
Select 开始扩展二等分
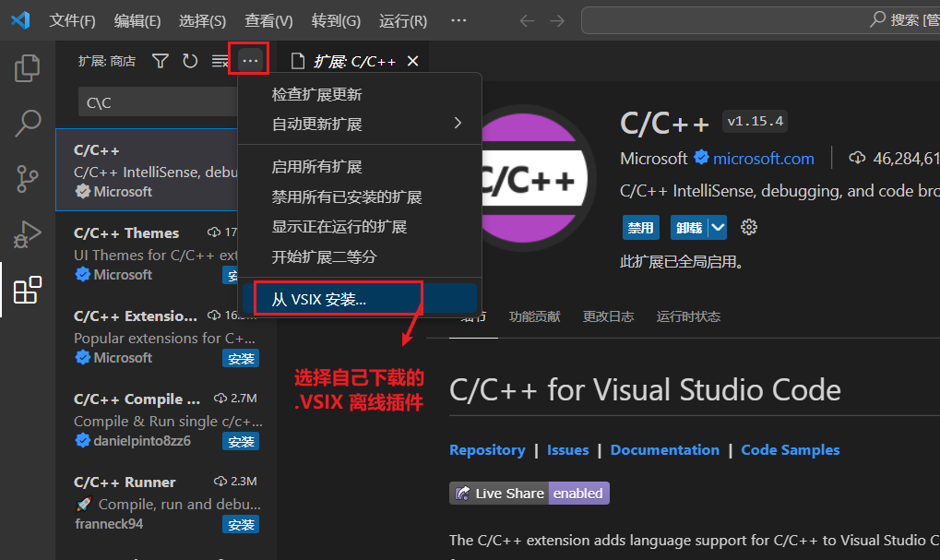click(x=360, y=256)
